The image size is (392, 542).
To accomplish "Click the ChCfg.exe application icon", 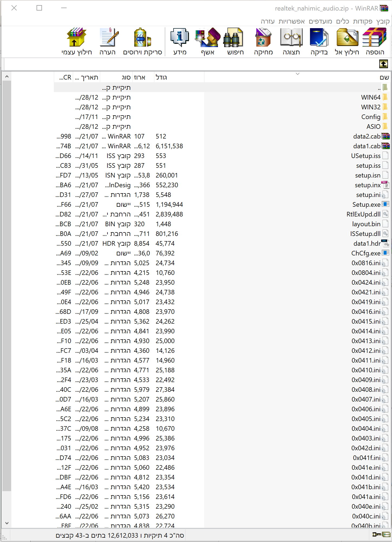I will pyautogui.click(x=386, y=253).
